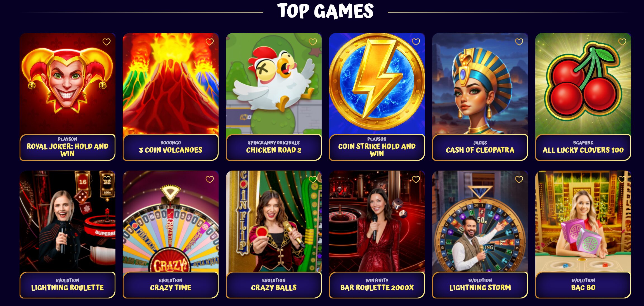Image resolution: width=644 pixels, height=306 pixels.
Task: Mark All Lucky Clovers 100 as favorite
Action: coord(622,42)
